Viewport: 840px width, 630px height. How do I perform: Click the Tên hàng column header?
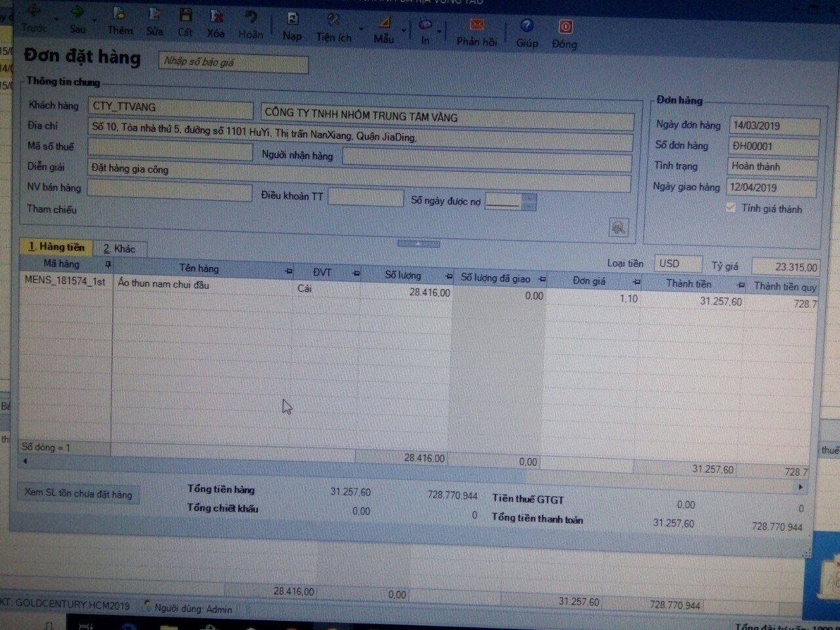(x=199, y=268)
